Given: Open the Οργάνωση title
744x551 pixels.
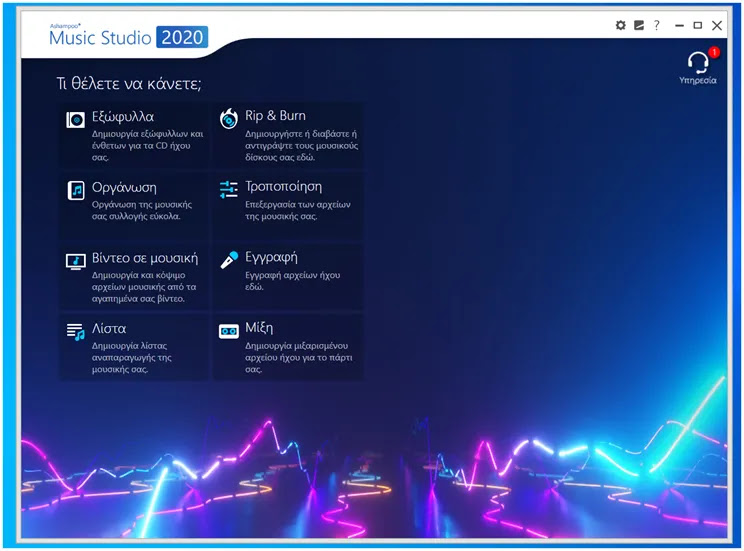Looking at the screenshot, I should pos(124,188).
